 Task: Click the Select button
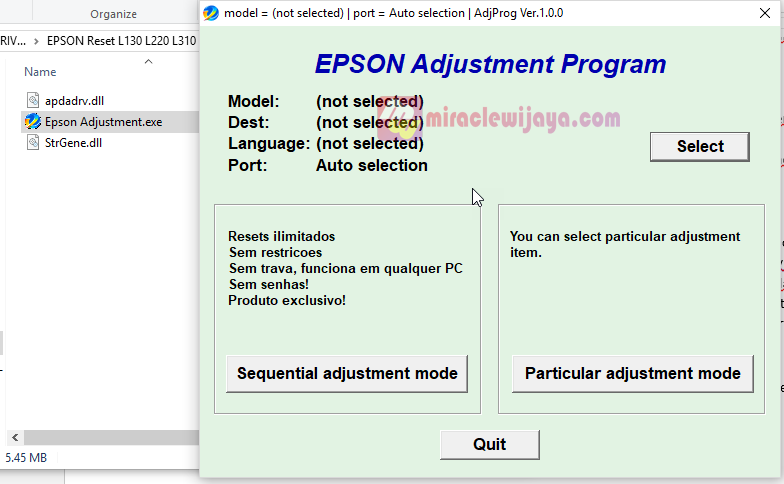(x=700, y=146)
